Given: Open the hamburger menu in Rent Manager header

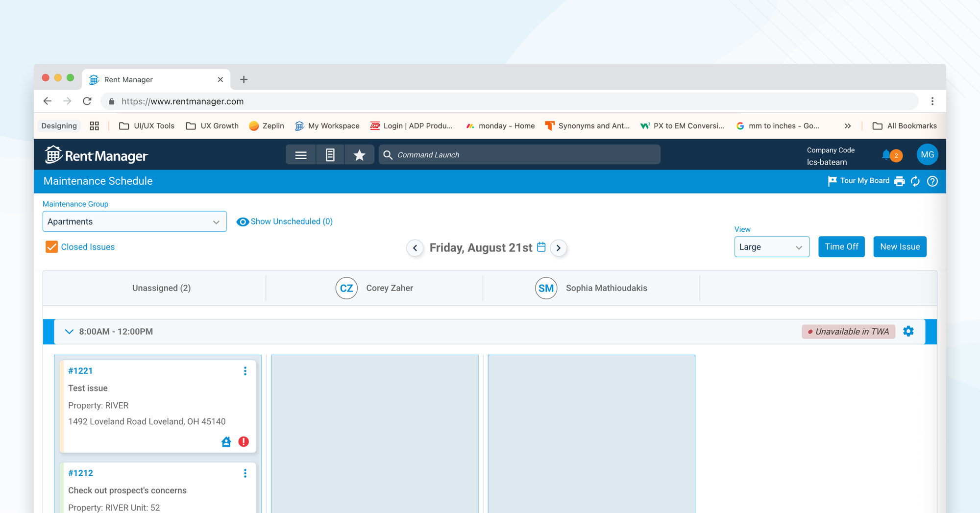Looking at the screenshot, I should point(301,155).
